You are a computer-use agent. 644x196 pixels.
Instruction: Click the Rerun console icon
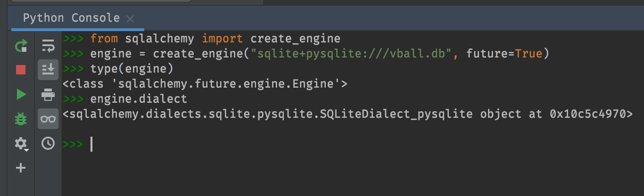[x=21, y=46]
